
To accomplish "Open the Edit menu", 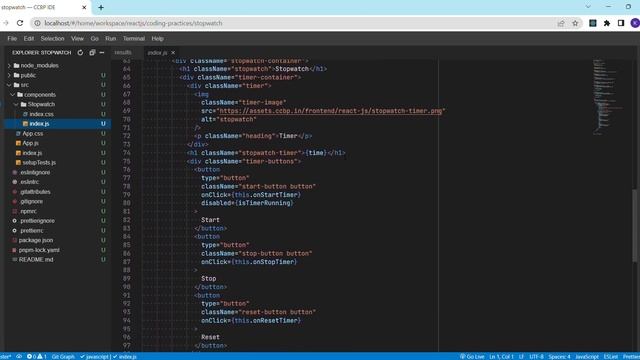I will [29, 38].
